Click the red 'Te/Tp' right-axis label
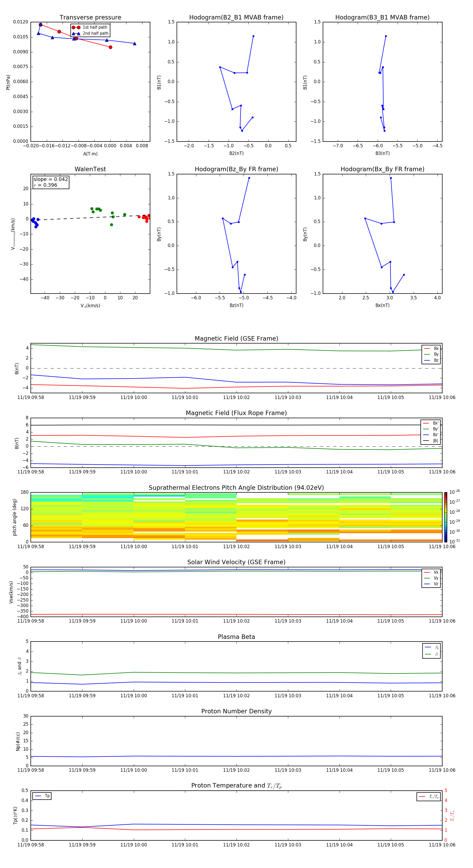The width and height of the screenshot is (473, 868). (453, 815)
